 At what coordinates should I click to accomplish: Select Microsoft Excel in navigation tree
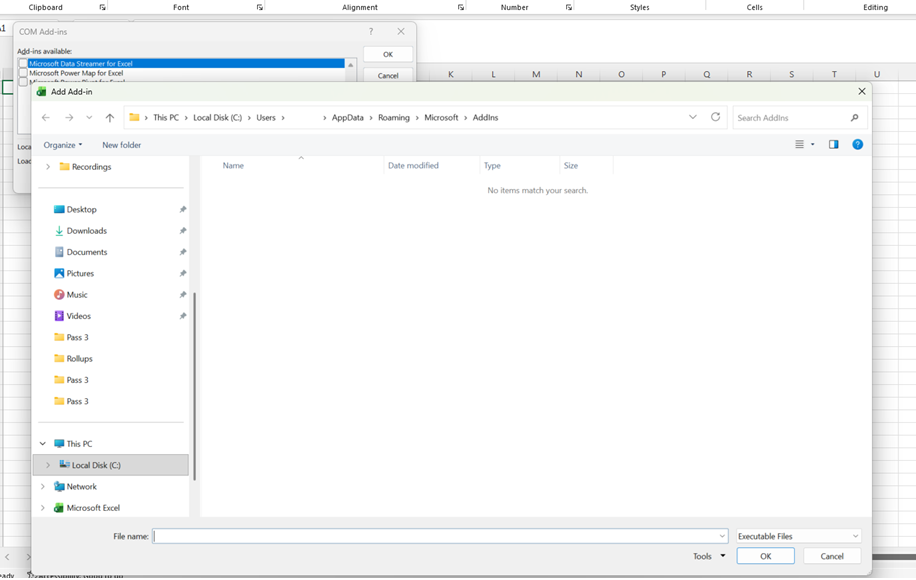93,508
